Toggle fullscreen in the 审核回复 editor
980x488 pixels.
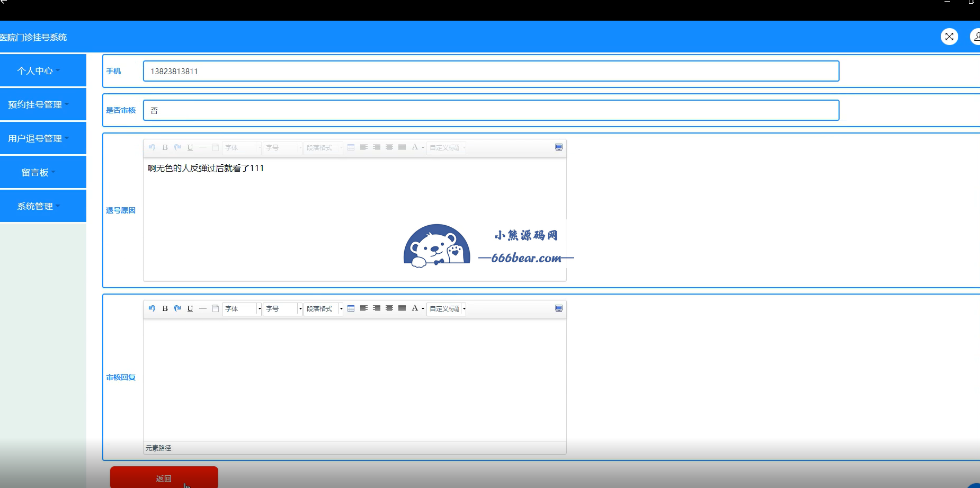(559, 308)
